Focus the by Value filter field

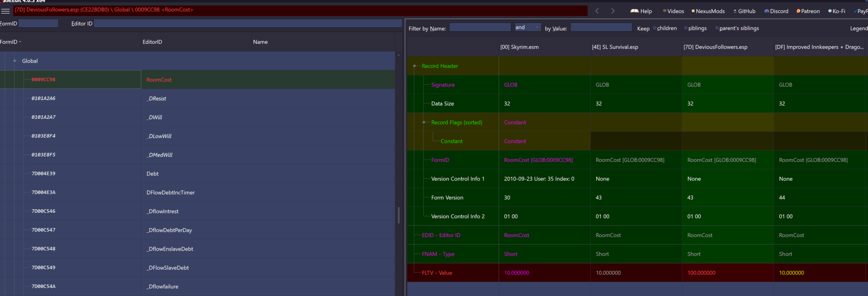coord(601,27)
